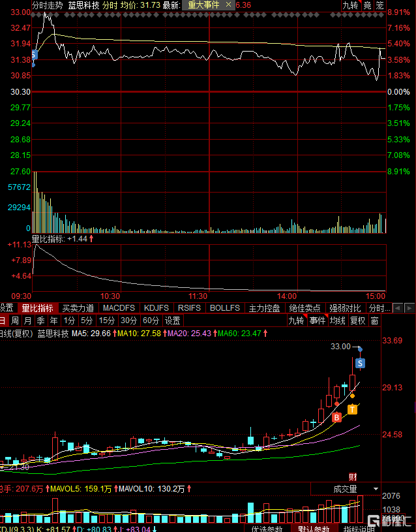Image resolution: width=416 pixels, height=532 pixels.
Task: Click the MA20: 25.43 value
Action: coord(189,334)
